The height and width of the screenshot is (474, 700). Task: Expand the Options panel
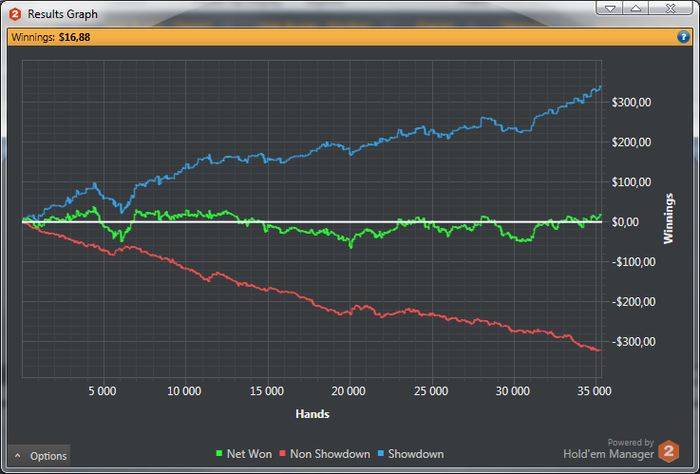pyautogui.click(x=39, y=456)
